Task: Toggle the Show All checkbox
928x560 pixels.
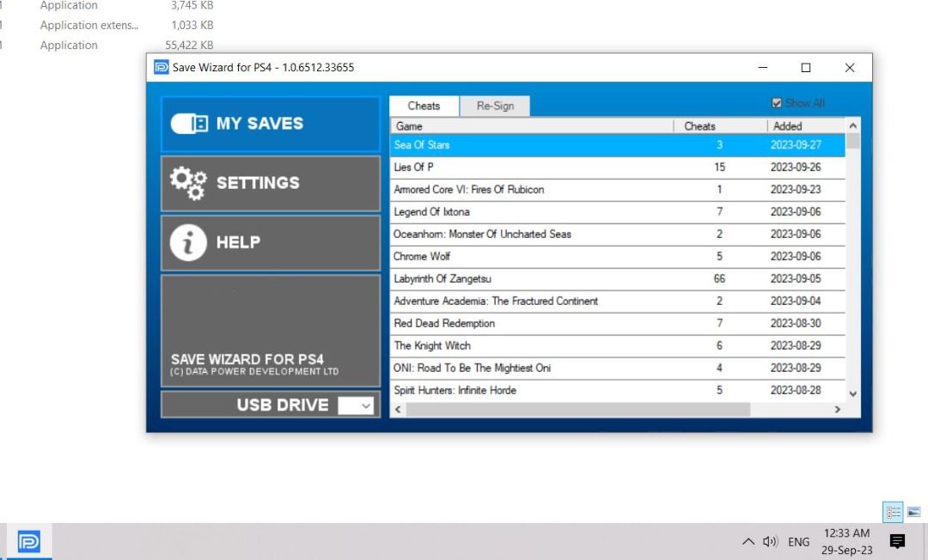Action: pos(777,103)
